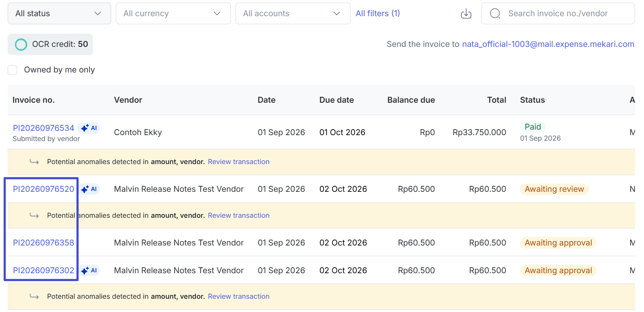
Task: Open All filters (1) link
Action: click(378, 14)
